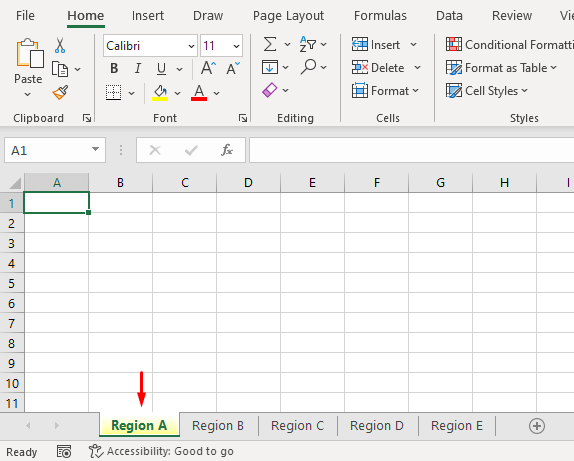Expand underline style options arrow

point(179,69)
